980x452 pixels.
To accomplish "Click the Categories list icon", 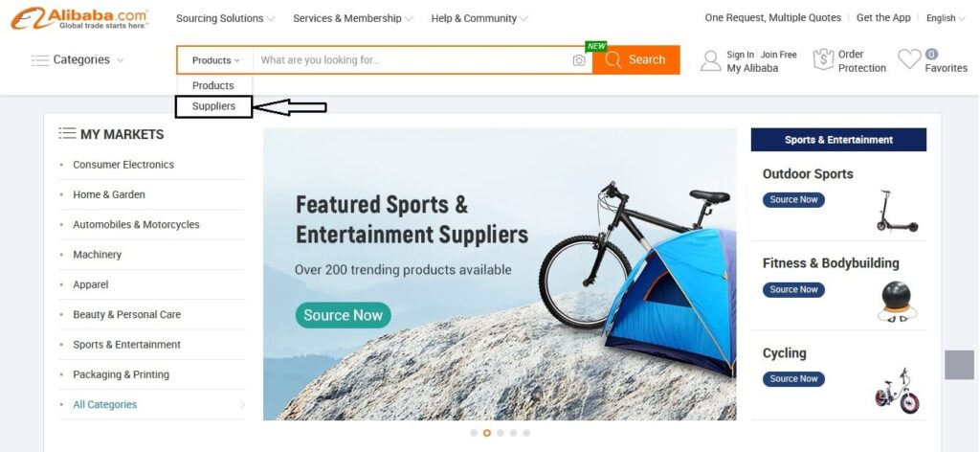I will pos(40,60).
